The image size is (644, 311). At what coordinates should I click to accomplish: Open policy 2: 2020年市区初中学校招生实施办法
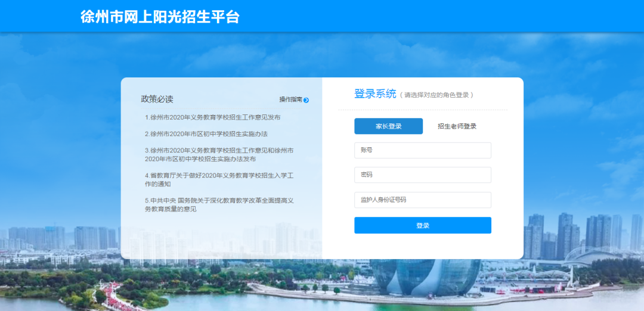206,134
